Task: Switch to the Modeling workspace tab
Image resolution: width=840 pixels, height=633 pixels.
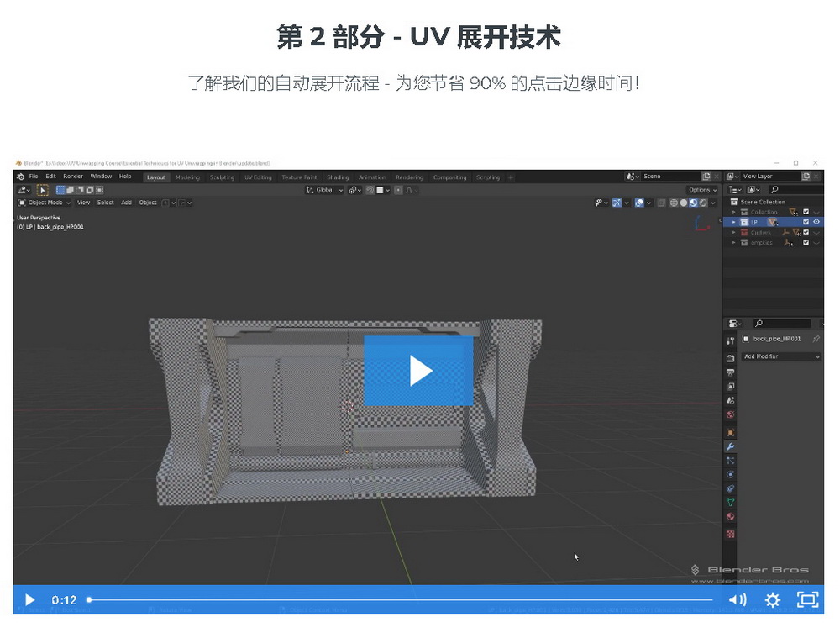Action: [187, 177]
